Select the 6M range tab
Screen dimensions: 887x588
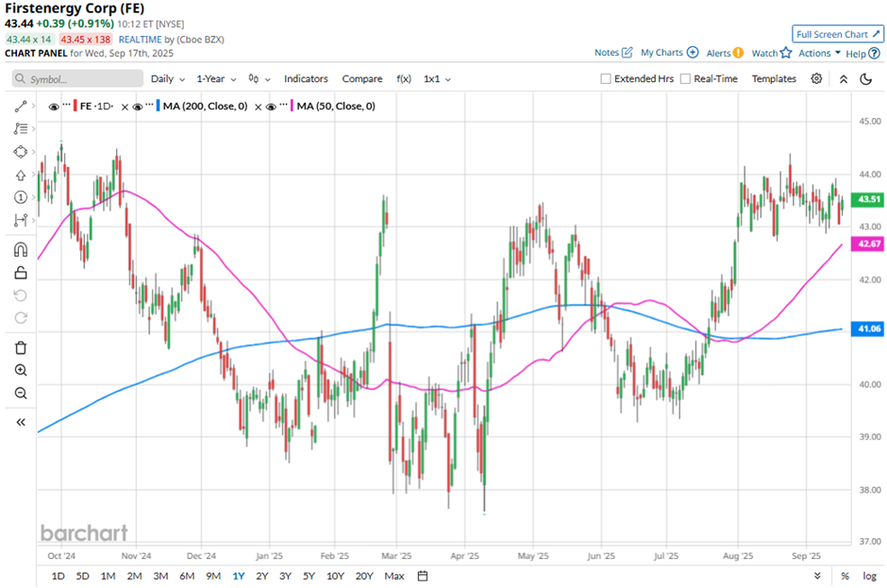(187, 576)
